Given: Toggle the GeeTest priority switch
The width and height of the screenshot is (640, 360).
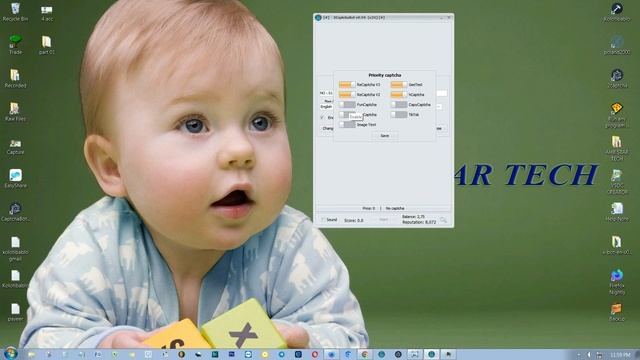Looking at the screenshot, I should click(399, 84).
